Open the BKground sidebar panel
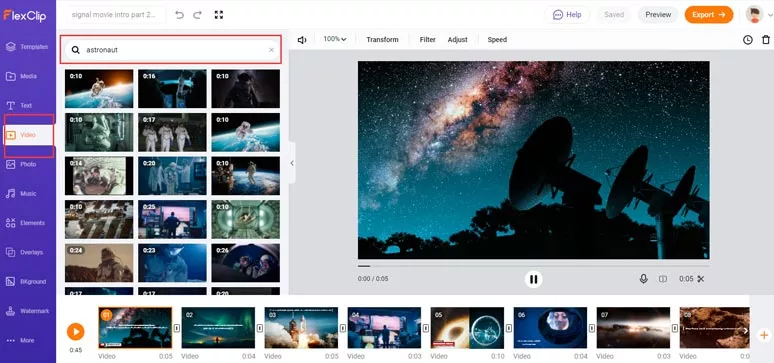 (x=28, y=282)
